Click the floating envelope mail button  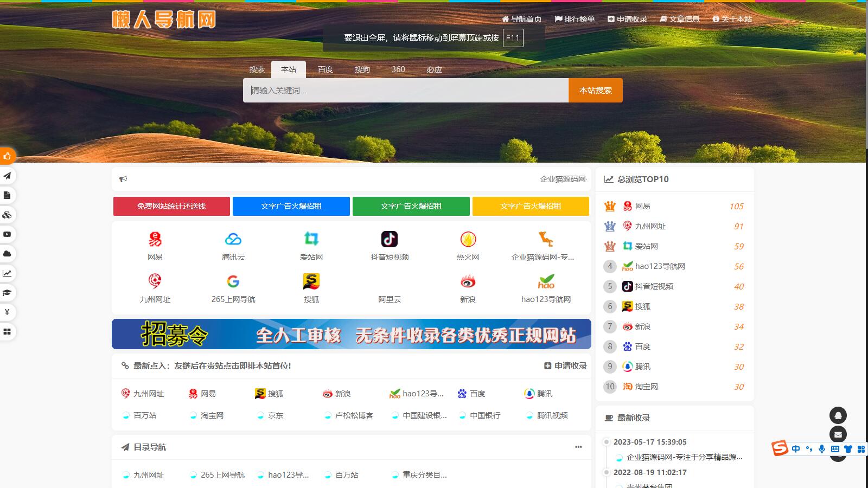[838, 434]
